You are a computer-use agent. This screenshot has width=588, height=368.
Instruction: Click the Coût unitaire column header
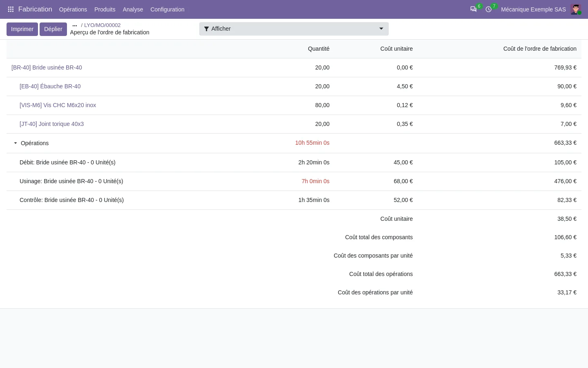[396, 49]
